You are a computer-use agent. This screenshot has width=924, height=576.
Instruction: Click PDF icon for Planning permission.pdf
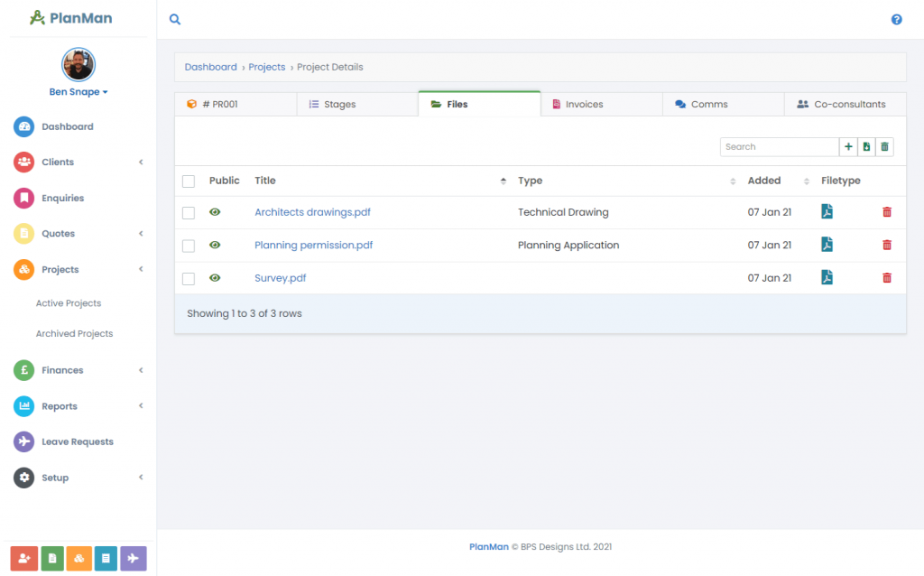click(827, 245)
